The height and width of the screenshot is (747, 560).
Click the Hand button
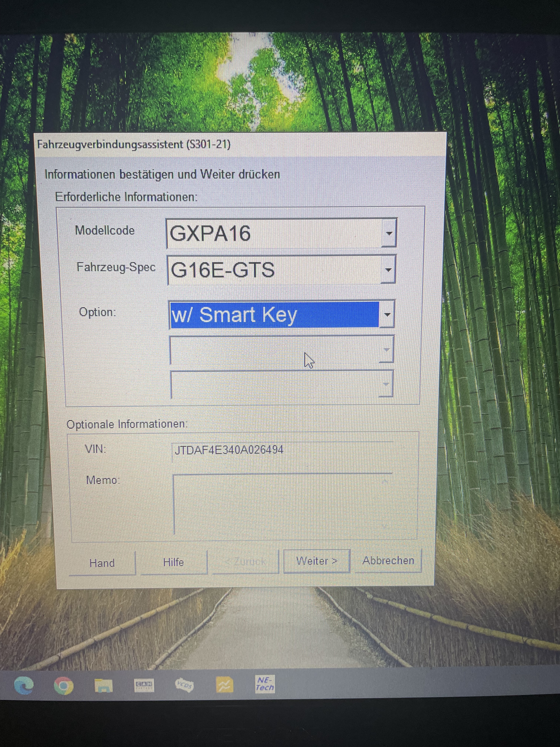(x=102, y=563)
